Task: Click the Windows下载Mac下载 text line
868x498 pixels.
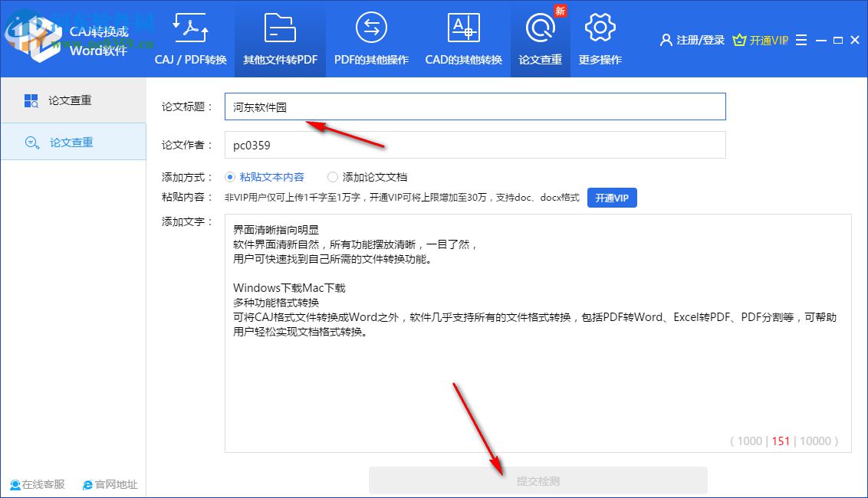Action: (x=289, y=288)
